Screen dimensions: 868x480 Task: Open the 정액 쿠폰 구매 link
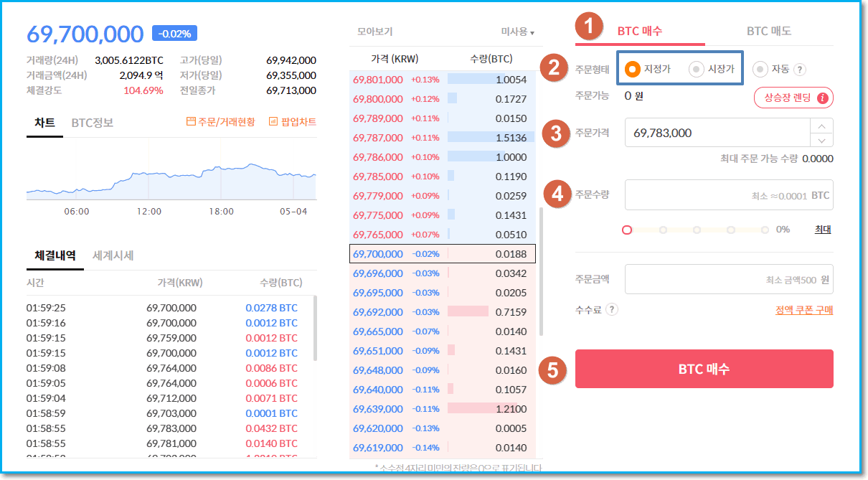803,311
